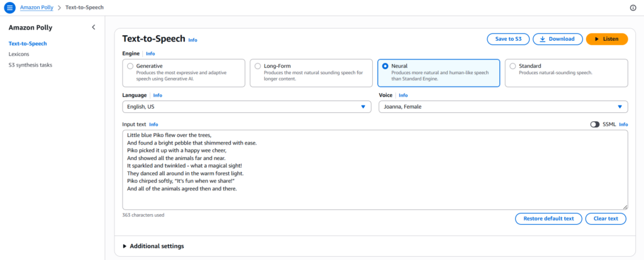The width and height of the screenshot is (644, 260).
Task: Open the Voice dropdown showing Joanna, Female
Action: [x=502, y=107]
